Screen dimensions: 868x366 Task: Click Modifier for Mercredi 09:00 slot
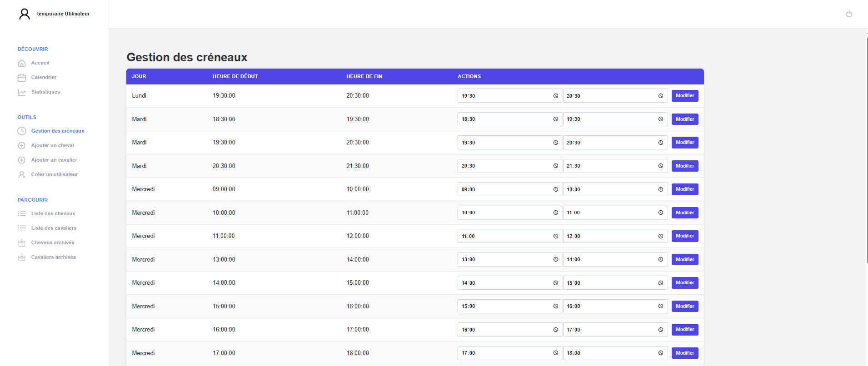(x=685, y=189)
